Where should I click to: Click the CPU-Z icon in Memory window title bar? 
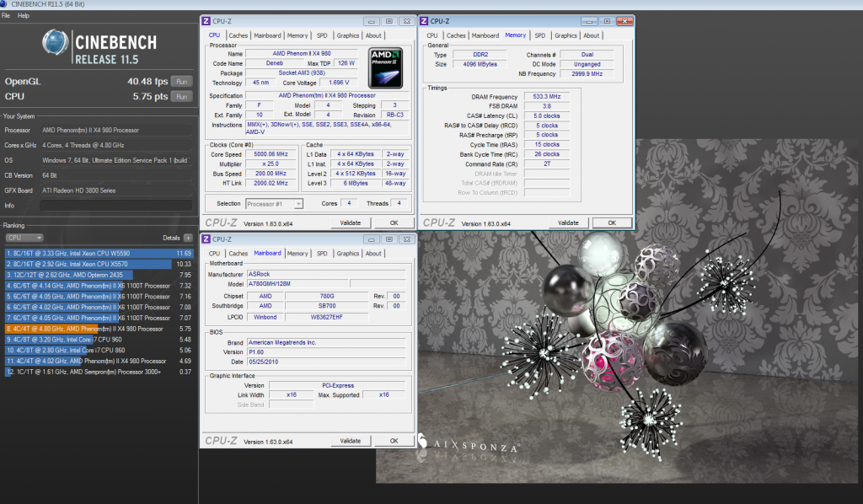tap(424, 21)
